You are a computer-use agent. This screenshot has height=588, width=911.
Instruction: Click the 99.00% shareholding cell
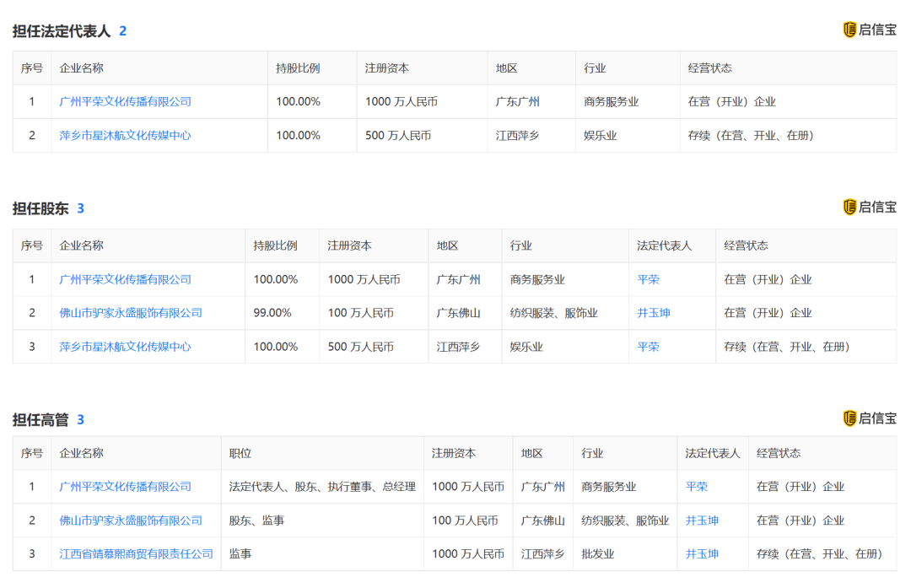(272, 313)
